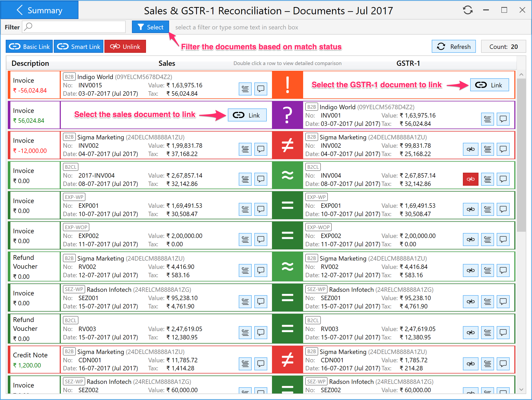Click the not-equal status tile for INV002
This screenshot has height=400, width=532.
(287, 145)
